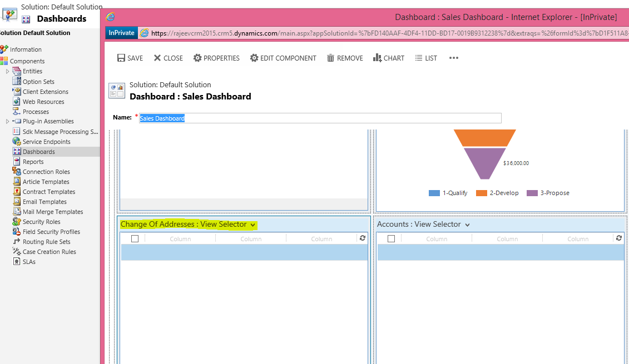
Task: Expand the Entities tree node
Action: 7,71
